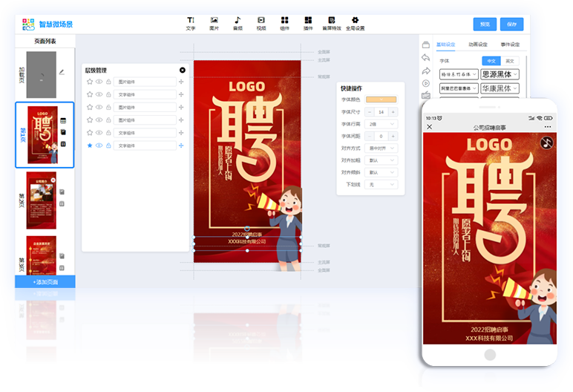Close the 层级管理 layer panel
Screen dimensions: 573x392
coord(183,70)
